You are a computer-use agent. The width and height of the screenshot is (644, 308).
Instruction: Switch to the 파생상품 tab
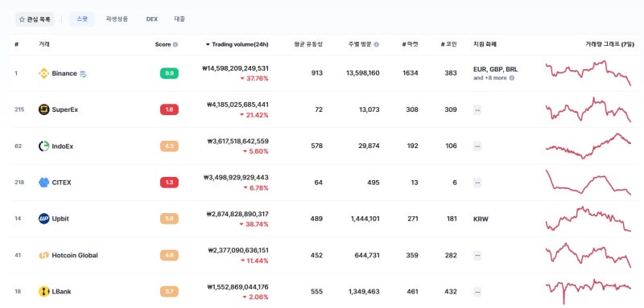pos(117,18)
